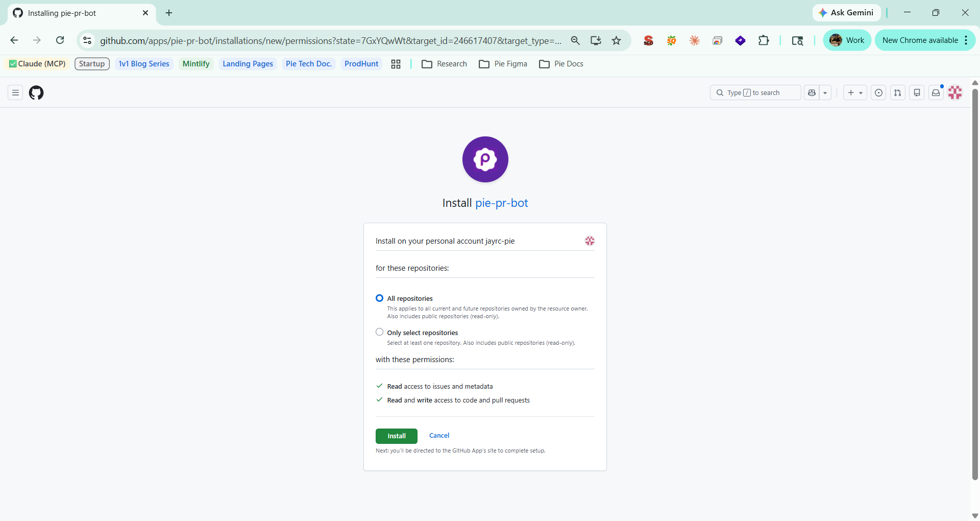
Task: Select the Only select repositories option
Action: 379,332
